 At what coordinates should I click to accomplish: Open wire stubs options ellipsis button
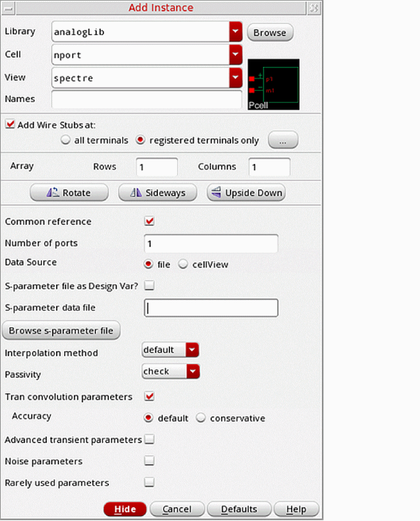pos(283,140)
